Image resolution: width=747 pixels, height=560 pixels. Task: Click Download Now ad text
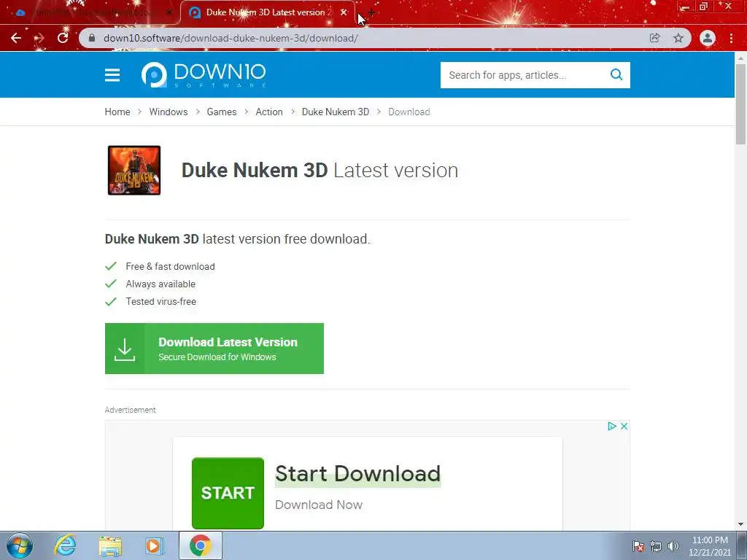point(319,505)
